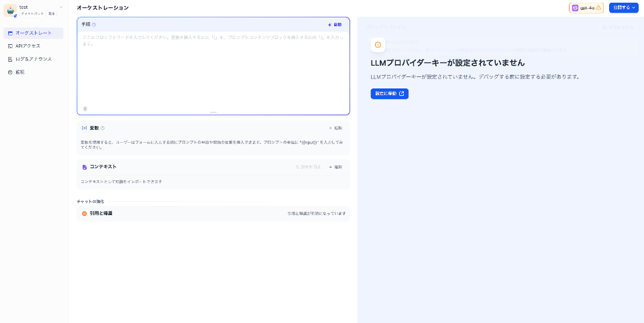Image resolution: width=644 pixels, height=323 pixels.
Task: Click the 引用と帰属 orange icon
Action: tap(85, 213)
